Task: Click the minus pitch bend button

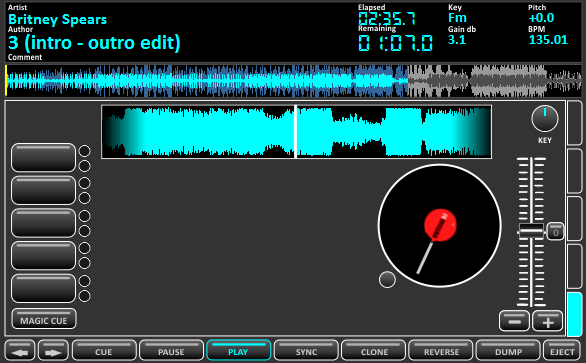Action: [514, 321]
